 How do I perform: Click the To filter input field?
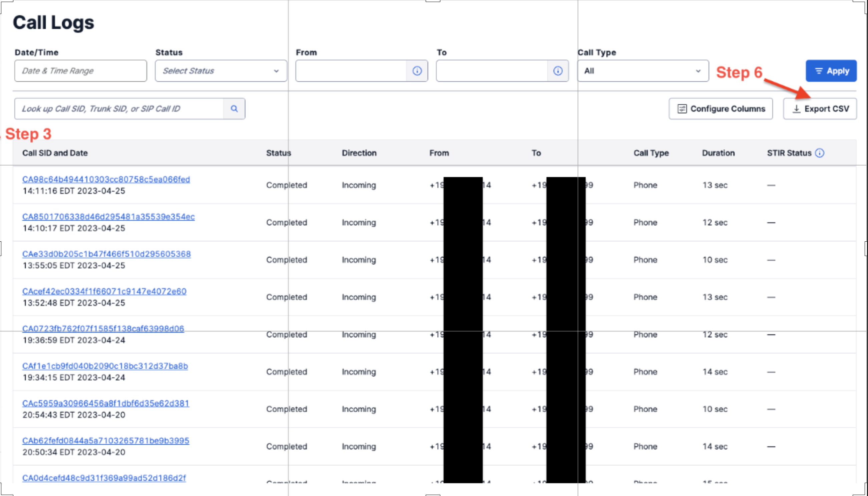coord(492,71)
